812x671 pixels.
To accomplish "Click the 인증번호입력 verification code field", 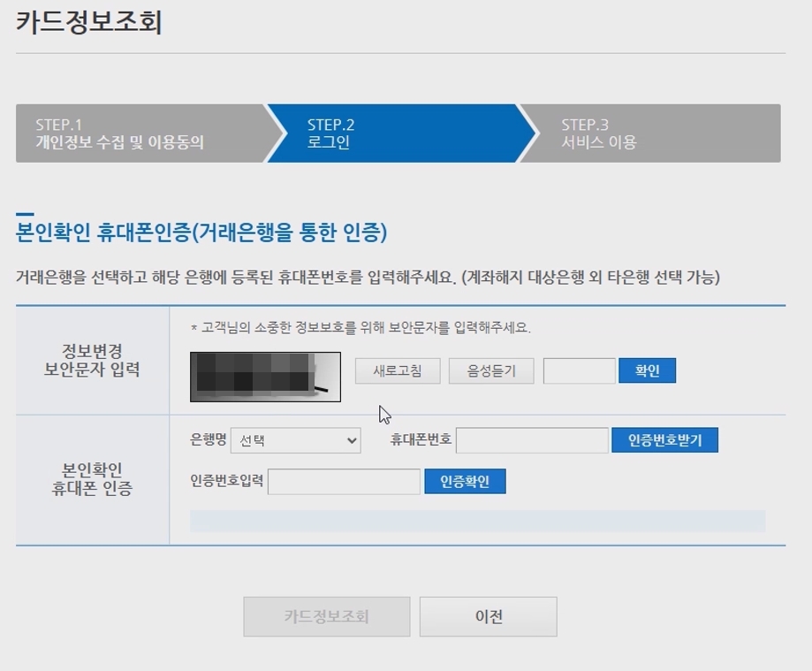I will [x=345, y=481].
